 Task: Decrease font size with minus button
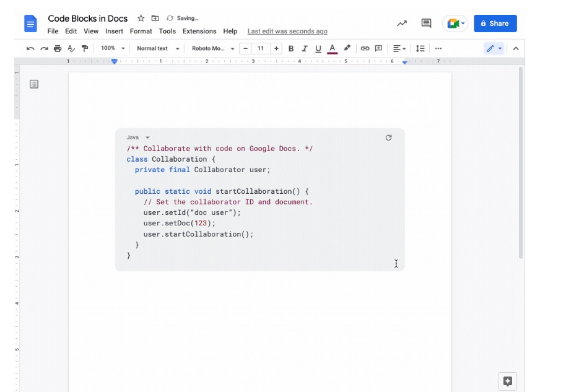(246, 48)
